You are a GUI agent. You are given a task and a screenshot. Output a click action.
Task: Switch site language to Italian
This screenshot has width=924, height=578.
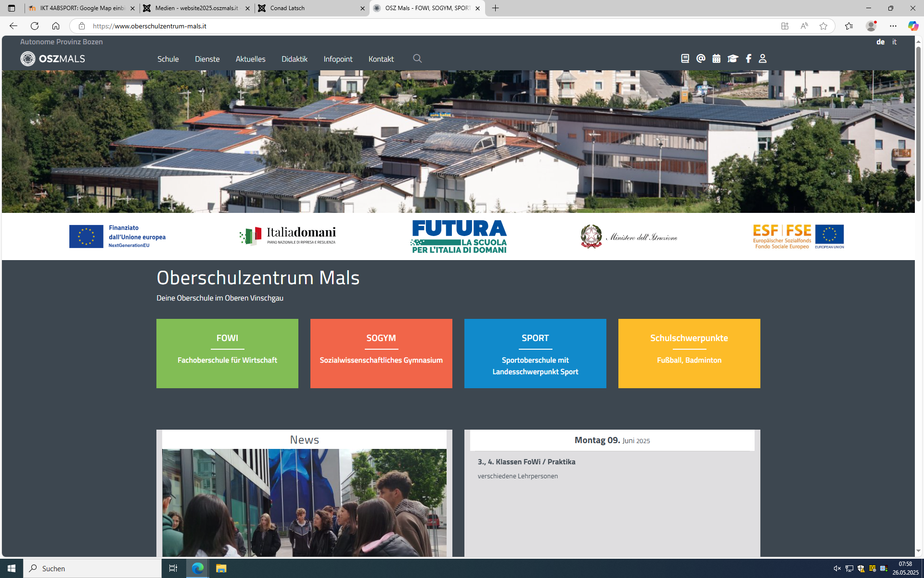tap(894, 42)
